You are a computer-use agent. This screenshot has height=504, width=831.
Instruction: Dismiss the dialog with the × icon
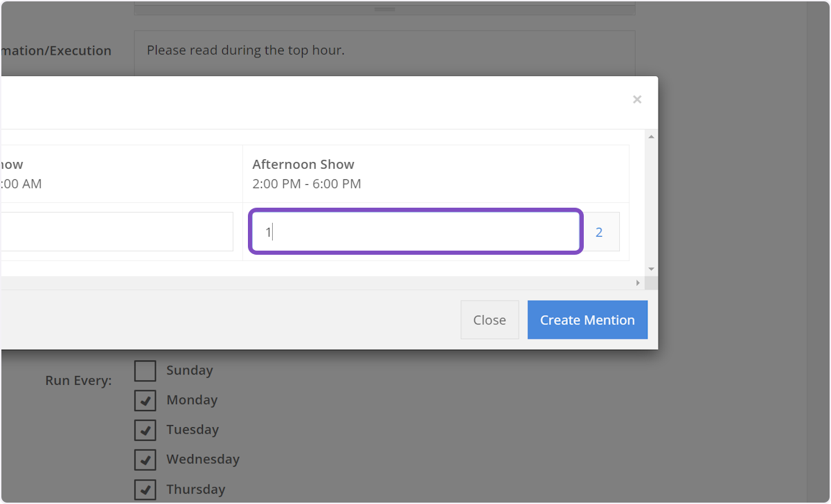click(636, 100)
